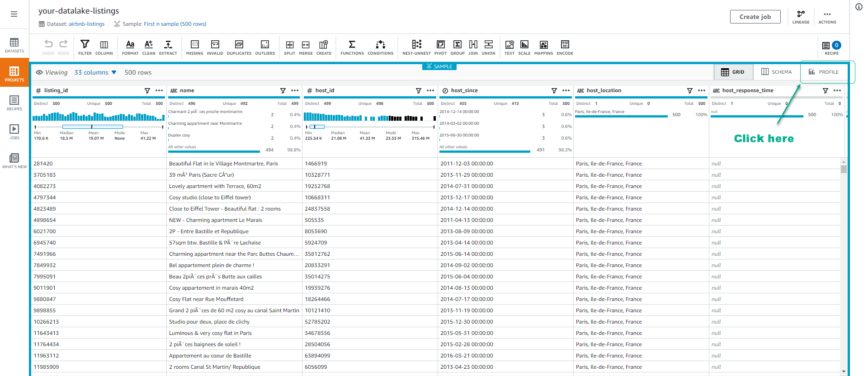Open Recipes in the sidebar
This screenshot has width=868, height=376.
pos(14,103)
